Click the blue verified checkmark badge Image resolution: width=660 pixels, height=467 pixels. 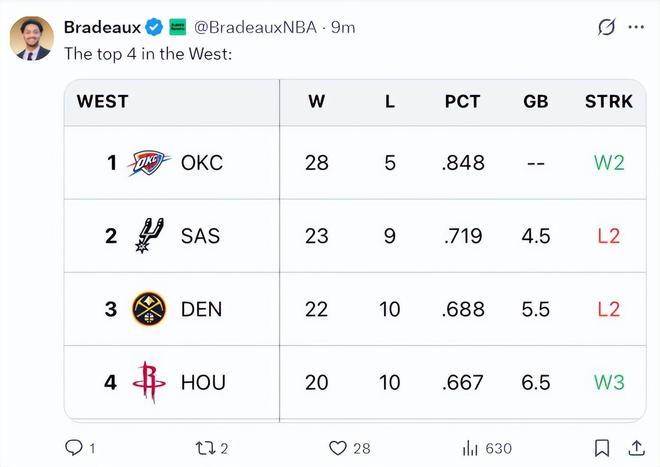tap(155, 27)
